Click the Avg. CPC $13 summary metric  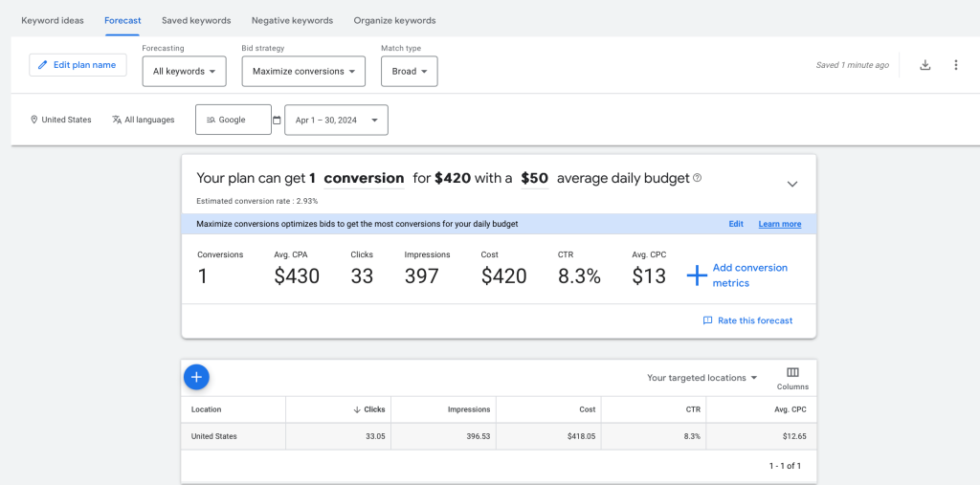tap(650, 268)
